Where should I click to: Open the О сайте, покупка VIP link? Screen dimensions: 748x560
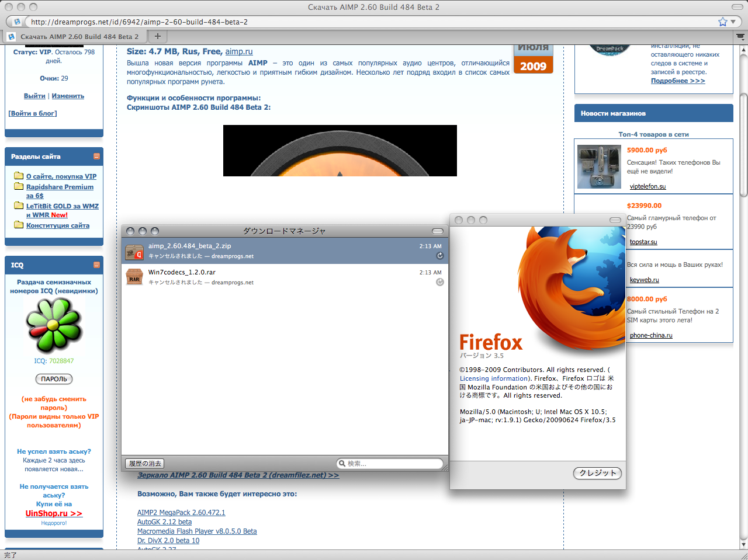61,176
